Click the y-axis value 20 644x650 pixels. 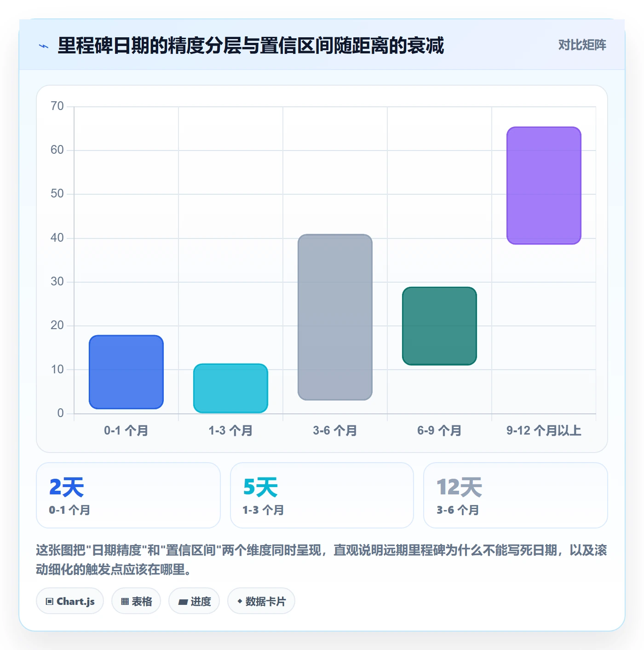pos(57,325)
